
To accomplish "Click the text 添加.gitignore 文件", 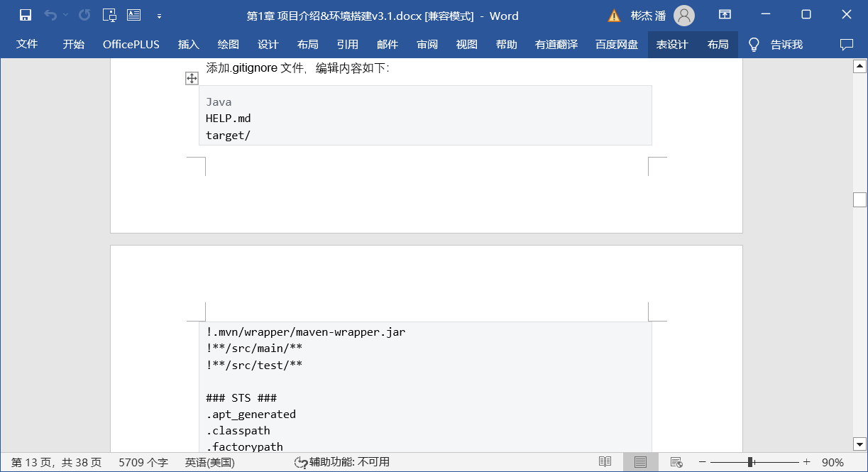I will point(256,68).
